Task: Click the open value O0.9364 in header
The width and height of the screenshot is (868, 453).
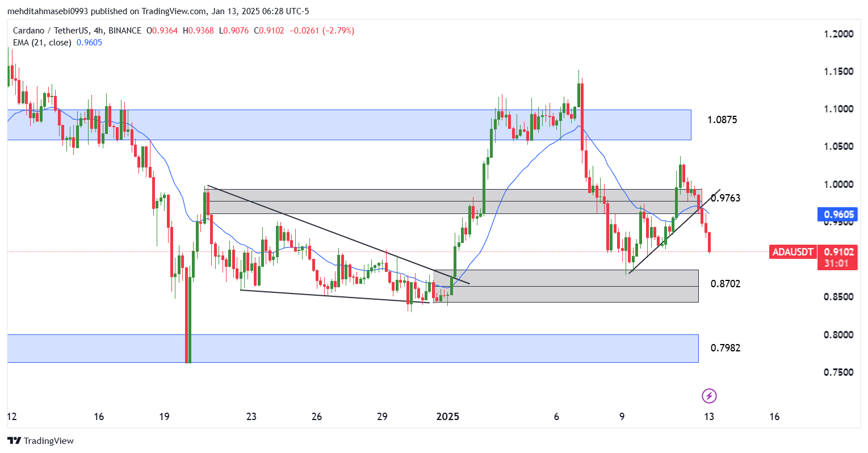Action: coord(162,31)
